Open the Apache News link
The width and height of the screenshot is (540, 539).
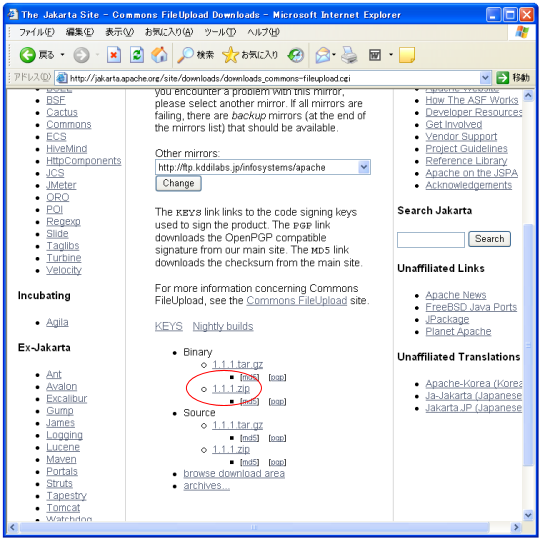tap(456, 295)
